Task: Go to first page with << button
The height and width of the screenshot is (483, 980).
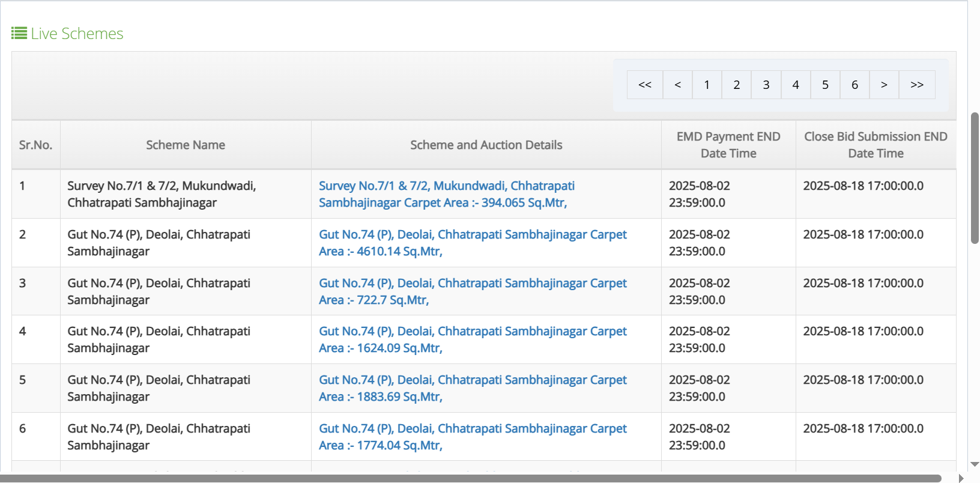Action: [645, 85]
